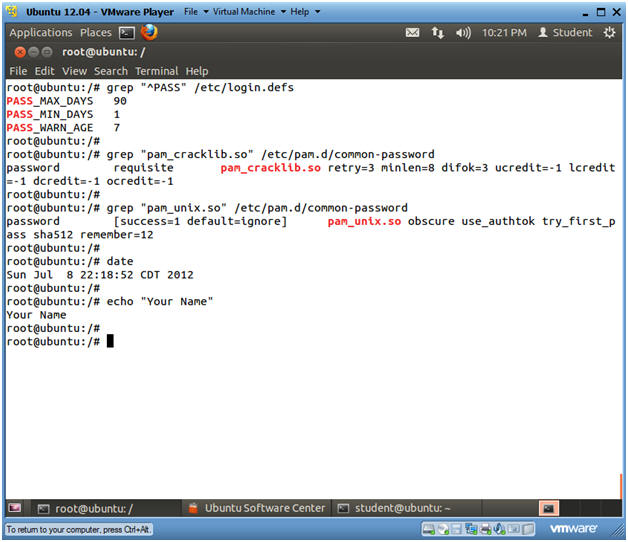Click the last VMware device status icon

pos(528,529)
